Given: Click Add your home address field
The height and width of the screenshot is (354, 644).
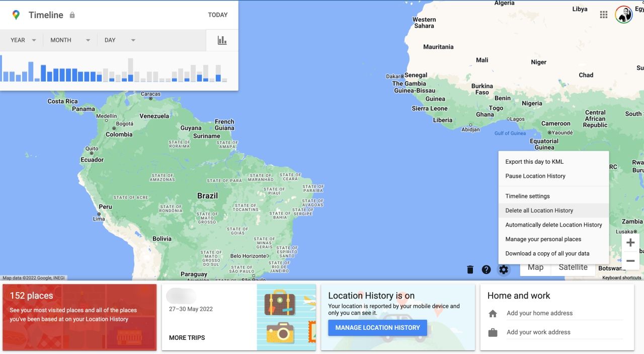Looking at the screenshot, I should [565, 313].
